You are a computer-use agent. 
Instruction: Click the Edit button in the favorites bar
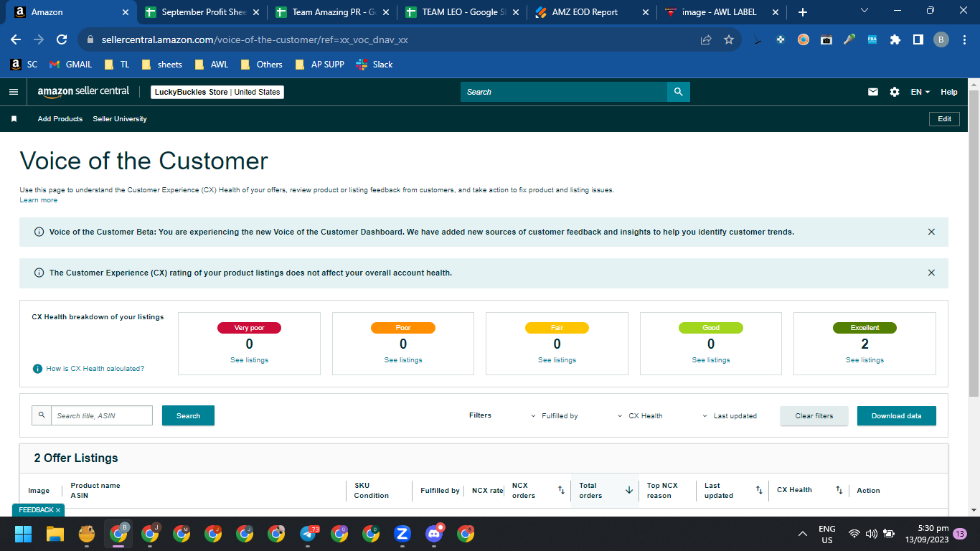click(945, 119)
